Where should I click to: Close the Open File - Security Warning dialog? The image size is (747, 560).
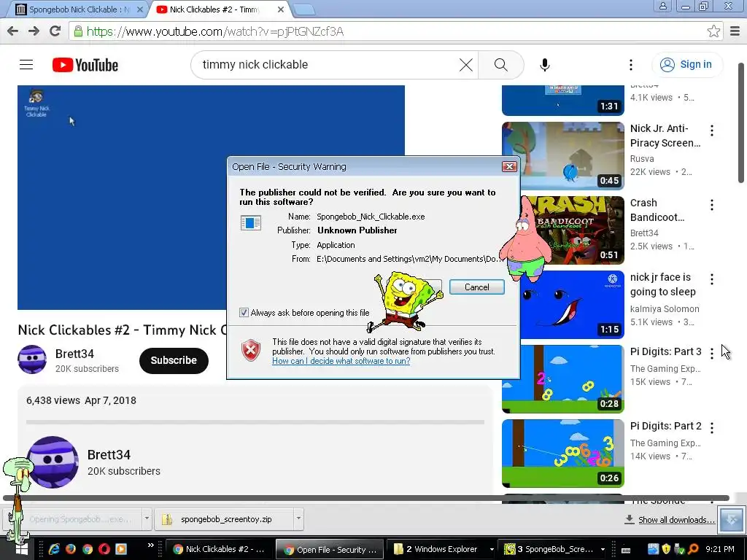(x=509, y=167)
